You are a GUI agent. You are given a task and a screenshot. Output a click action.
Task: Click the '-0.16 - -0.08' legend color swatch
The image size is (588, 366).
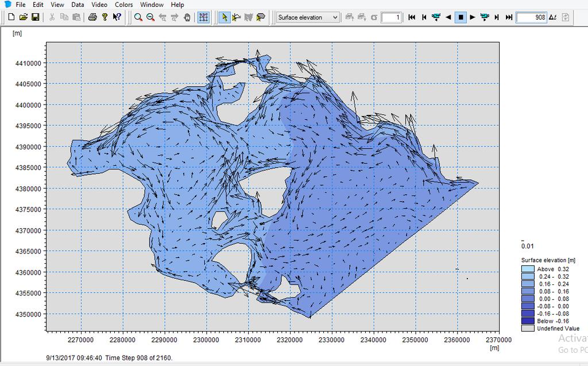[x=528, y=314]
